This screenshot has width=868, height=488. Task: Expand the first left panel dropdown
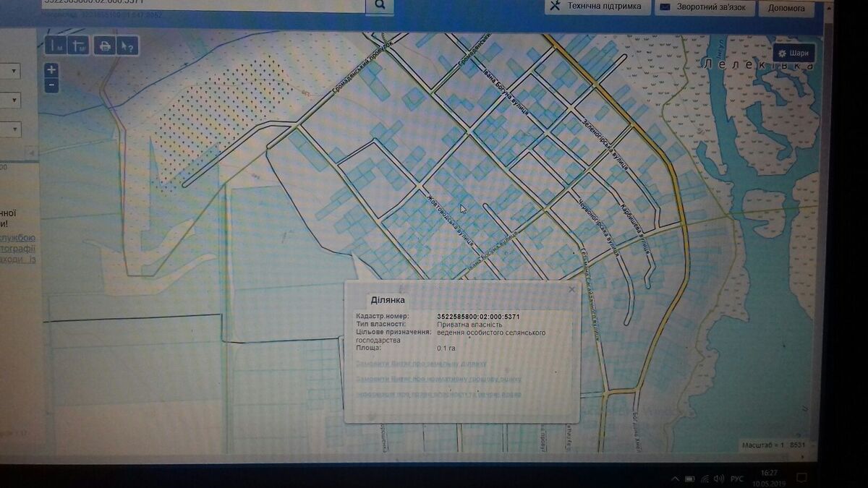pos(14,72)
